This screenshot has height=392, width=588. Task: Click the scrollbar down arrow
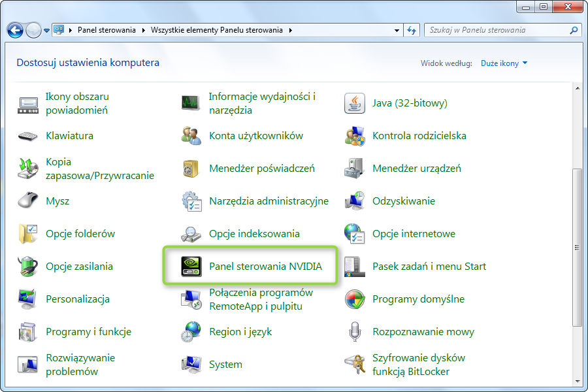coord(577,382)
